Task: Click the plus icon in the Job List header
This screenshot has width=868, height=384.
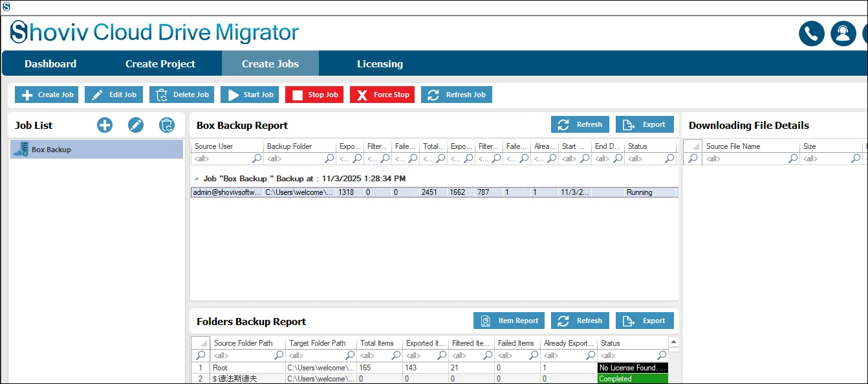Action: pyautogui.click(x=105, y=126)
